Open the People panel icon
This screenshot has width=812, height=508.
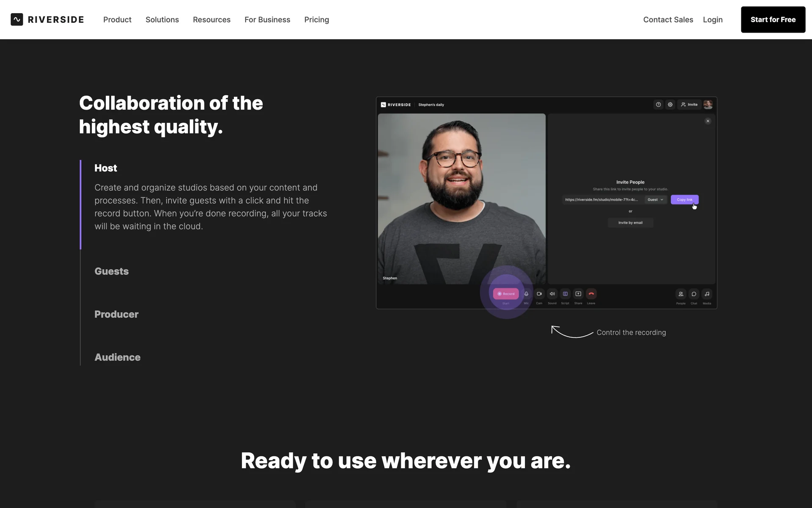coord(681,294)
